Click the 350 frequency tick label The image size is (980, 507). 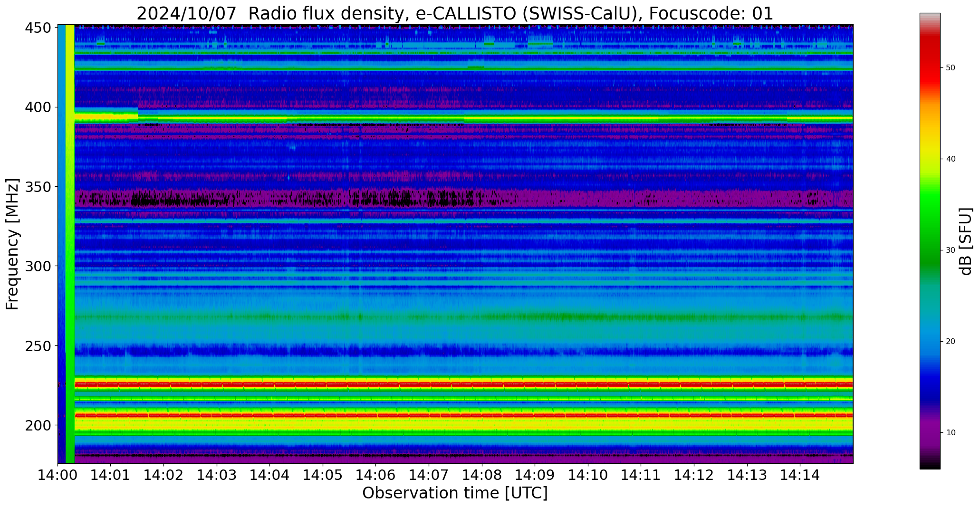point(38,187)
